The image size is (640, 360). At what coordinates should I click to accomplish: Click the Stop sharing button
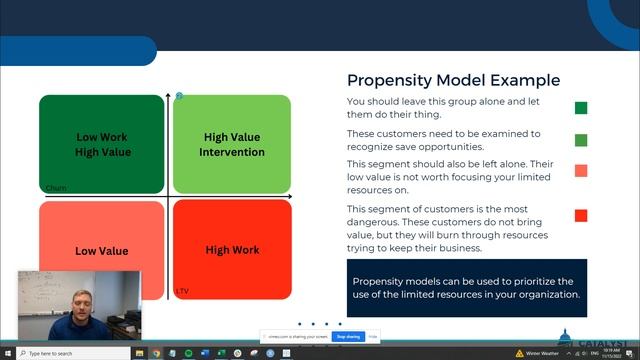click(x=348, y=337)
